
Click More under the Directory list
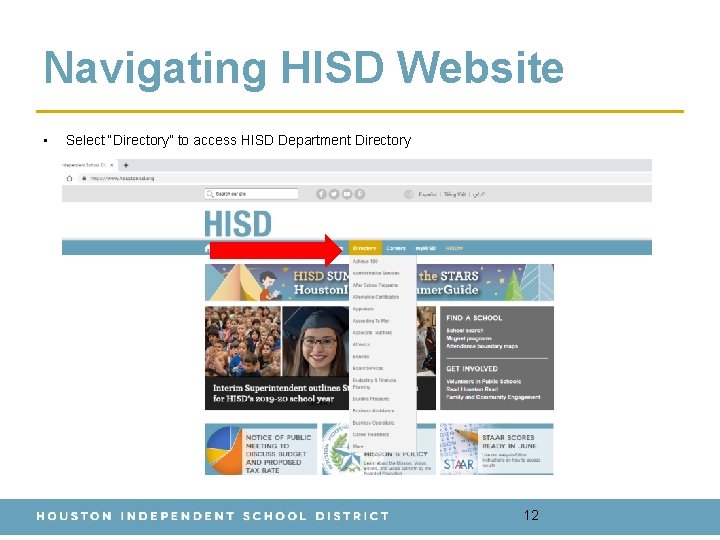(358, 446)
